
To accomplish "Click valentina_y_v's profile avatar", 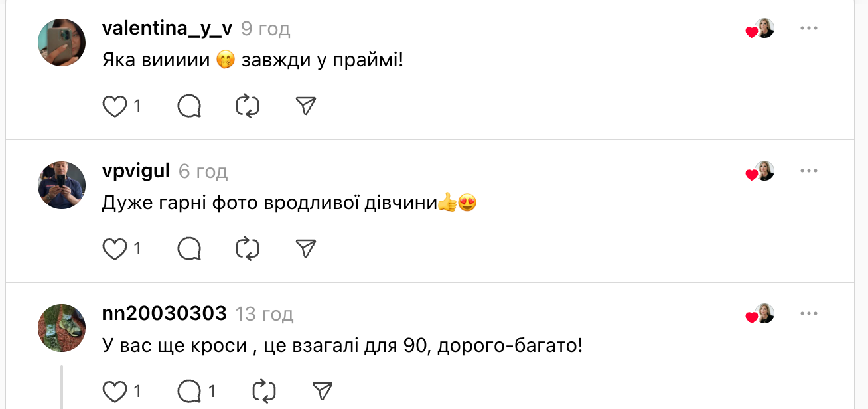I will (62, 42).
